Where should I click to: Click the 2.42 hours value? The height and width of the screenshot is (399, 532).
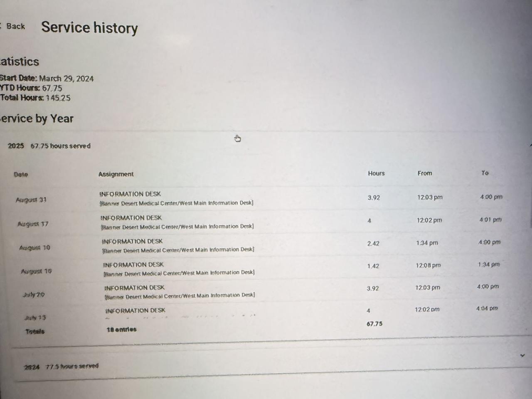point(373,244)
